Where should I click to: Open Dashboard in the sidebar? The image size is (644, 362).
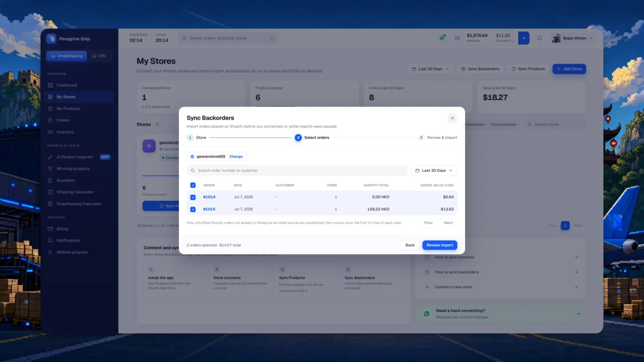click(79, 85)
